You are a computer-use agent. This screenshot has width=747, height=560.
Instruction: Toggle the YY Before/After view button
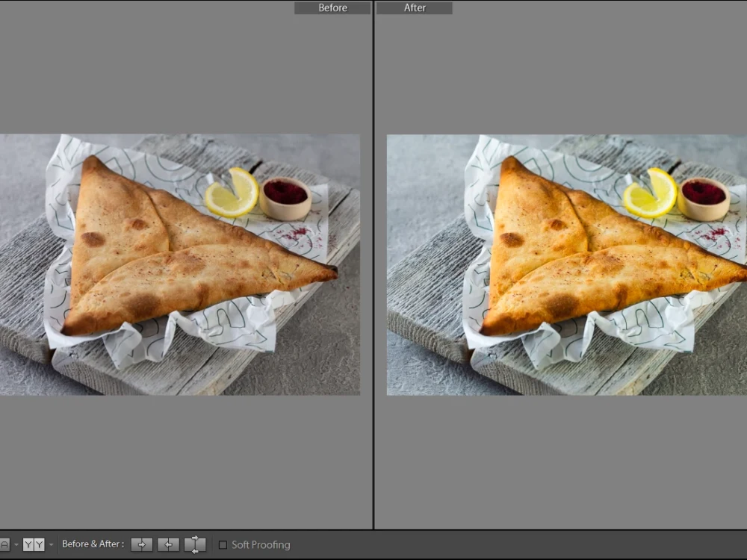click(34, 544)
